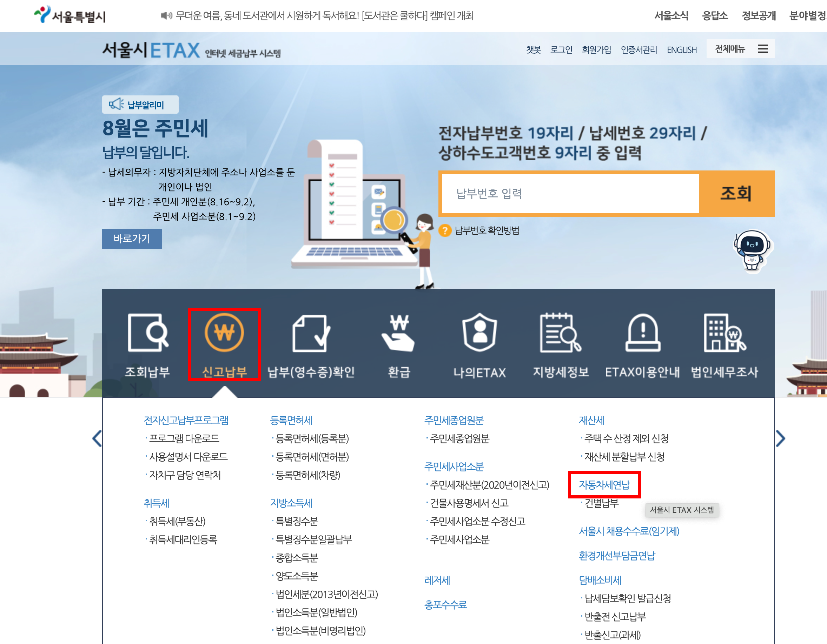Select the 신고납부 won coin icon
This screenshot has width=827, height=644.
tap(224, 333)
